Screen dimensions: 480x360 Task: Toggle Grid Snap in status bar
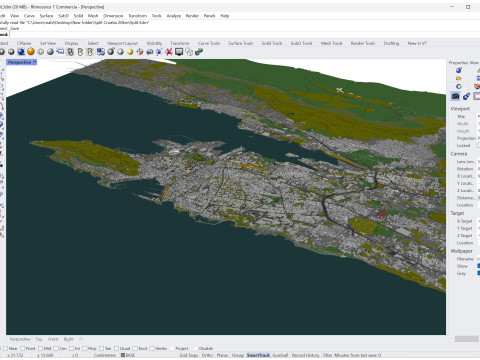point(189,355)
